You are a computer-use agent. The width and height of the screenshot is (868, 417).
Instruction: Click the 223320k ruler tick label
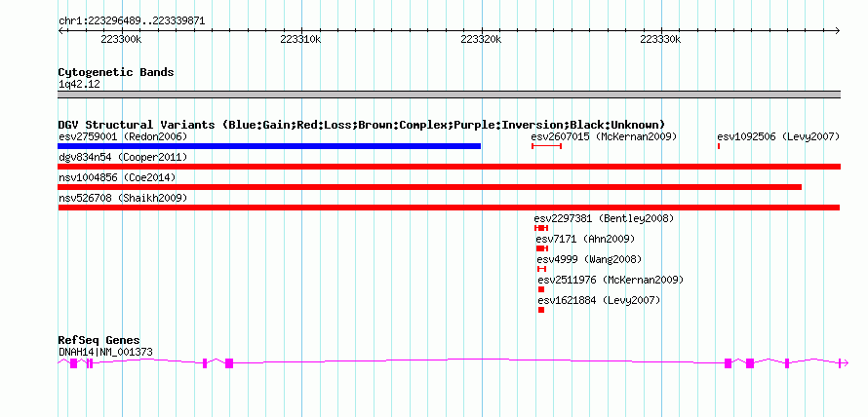[x=481, y=39]
